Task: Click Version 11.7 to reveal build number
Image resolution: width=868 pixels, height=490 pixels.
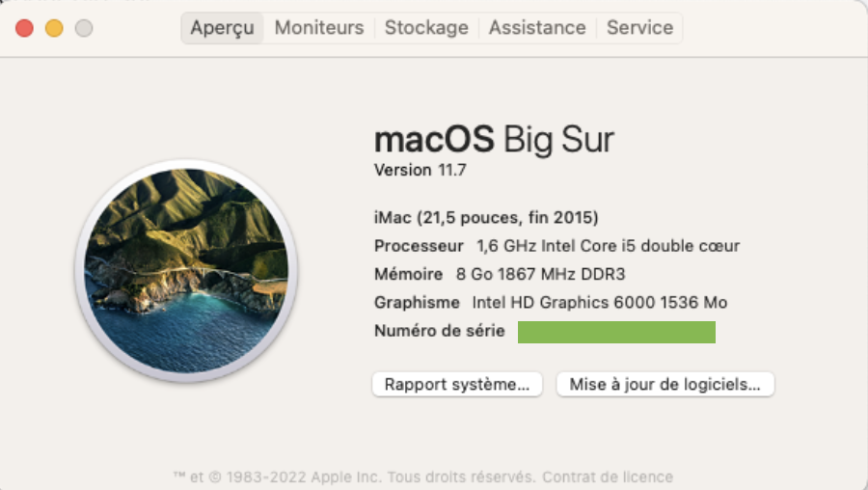Action: (x=420, y=170)
